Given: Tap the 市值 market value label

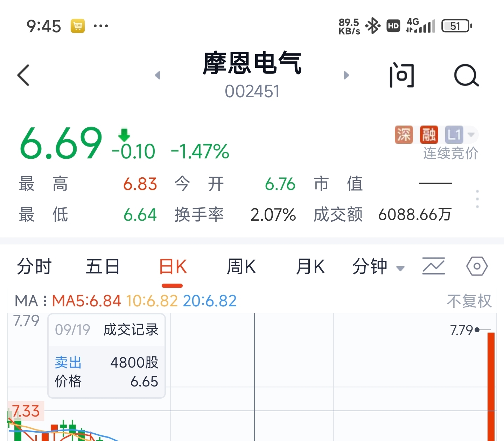Looking at the screenshot, I should coord(338,184).
